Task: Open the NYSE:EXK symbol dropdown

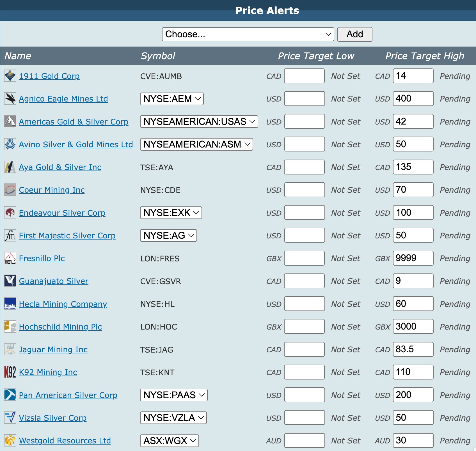Action: [171, 213]
